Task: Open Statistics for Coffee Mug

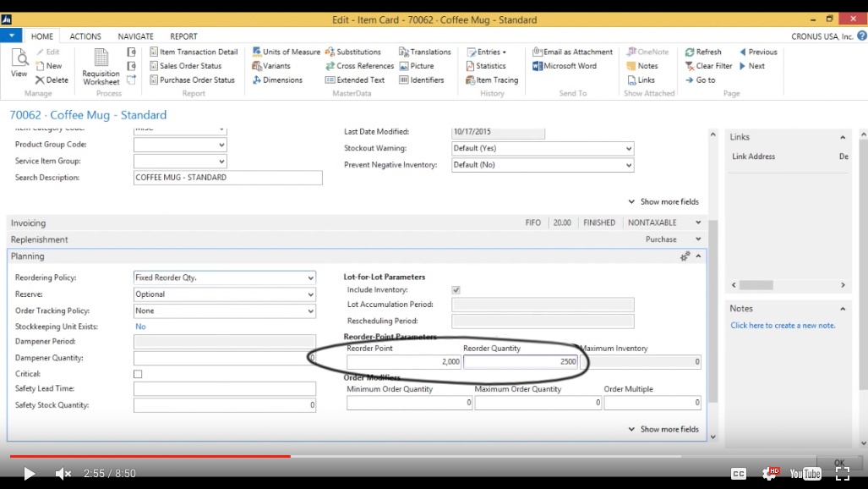Action: click(488, 65)
